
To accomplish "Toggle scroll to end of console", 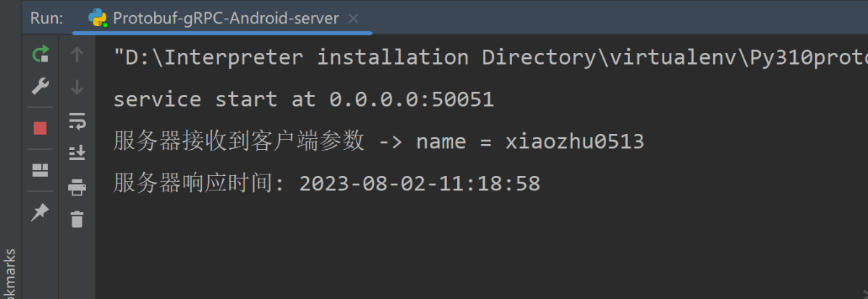I will (77, 153).
